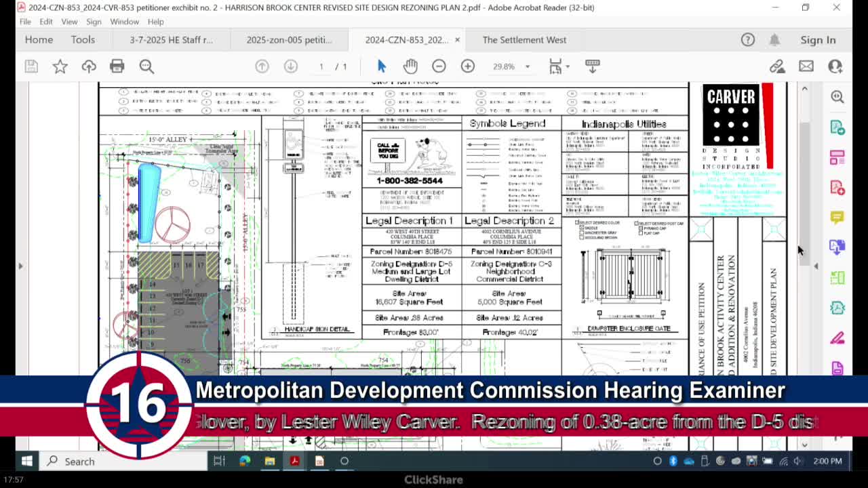The width and height of the screenshot is (868, 488).
Task: Collapse the right tools pane arrow
Action: 816,266
